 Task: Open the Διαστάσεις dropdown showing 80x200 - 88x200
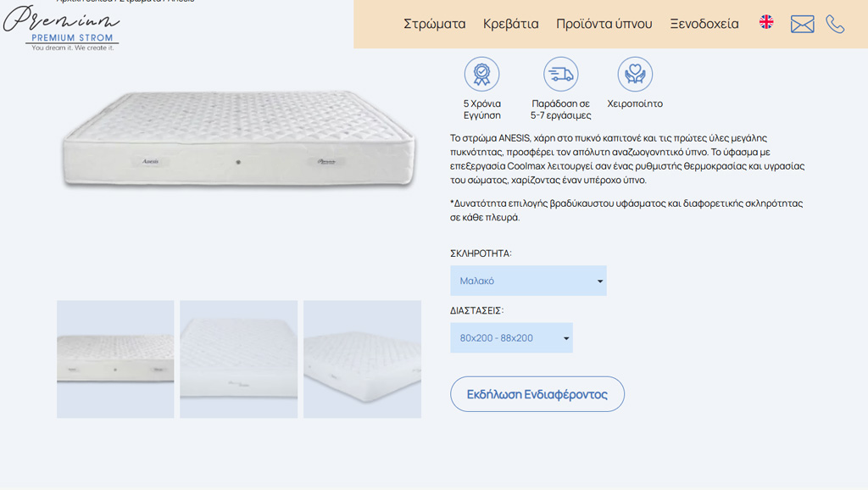(x=511, y=337)
